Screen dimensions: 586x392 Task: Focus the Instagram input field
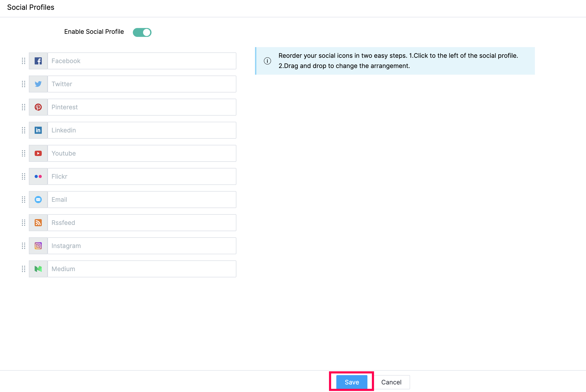coord(142,246)
